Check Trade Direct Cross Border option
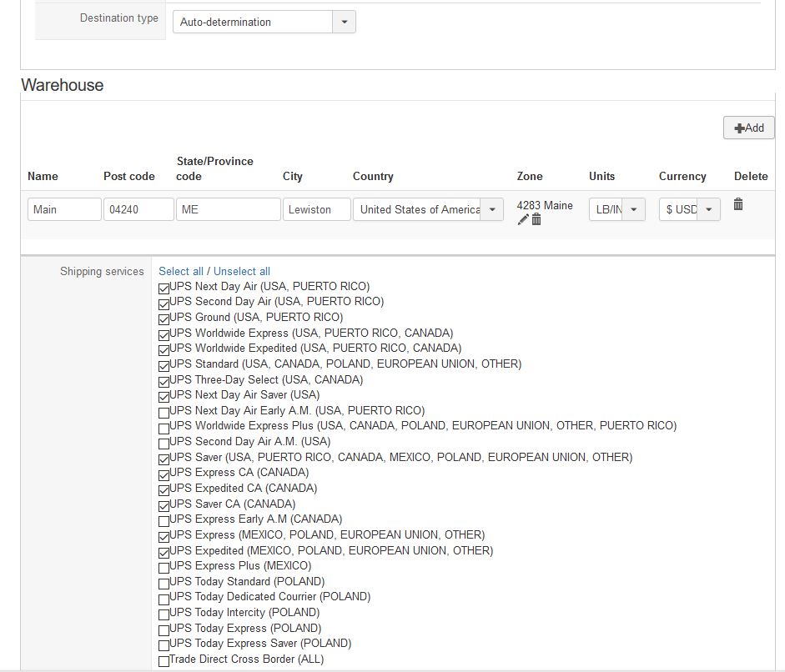This screenshot has height=672, width=785. coord(164,660)
